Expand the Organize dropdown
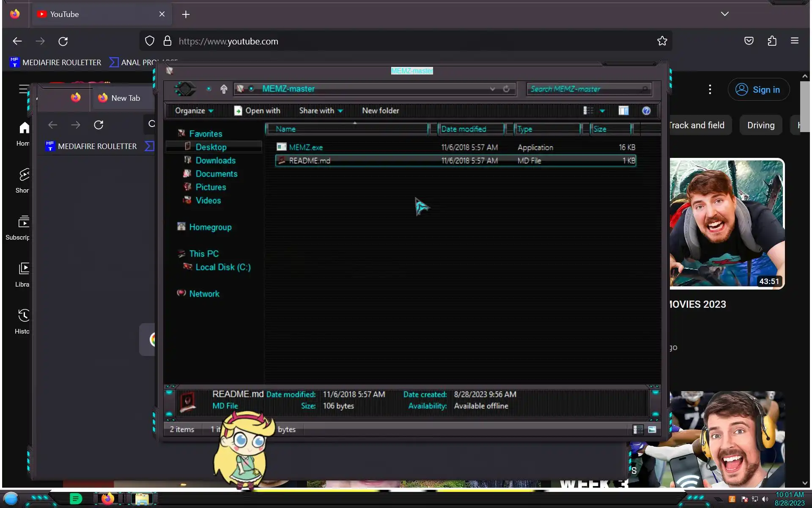This screenshot has height=508, width=812. 194,111
